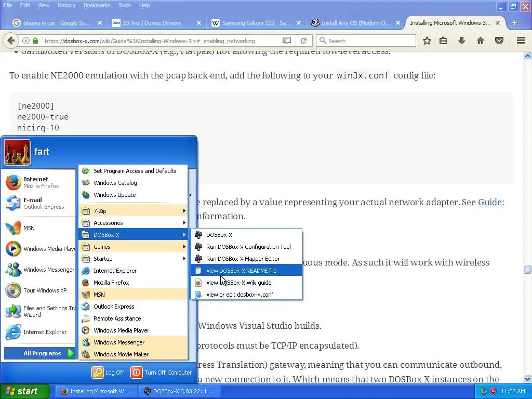
Task: Launch the DOSBox-X icon in the submenu
Action: click(x=247, y=235)
